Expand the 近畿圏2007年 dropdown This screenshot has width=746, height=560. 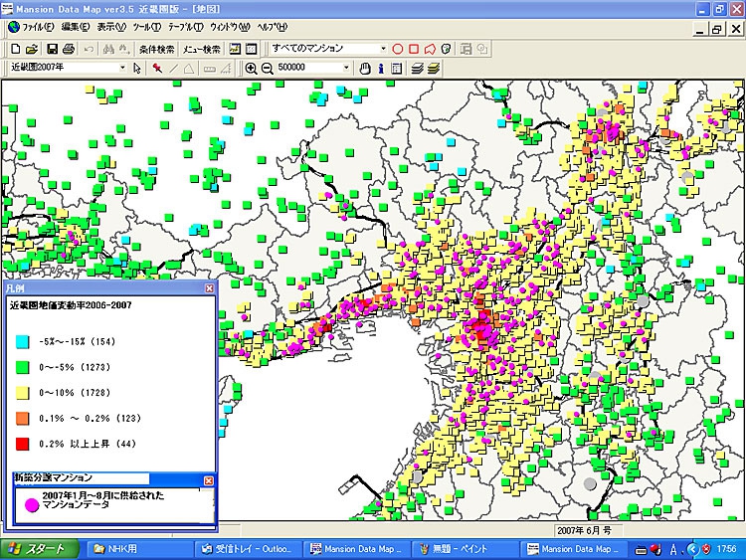122,68
